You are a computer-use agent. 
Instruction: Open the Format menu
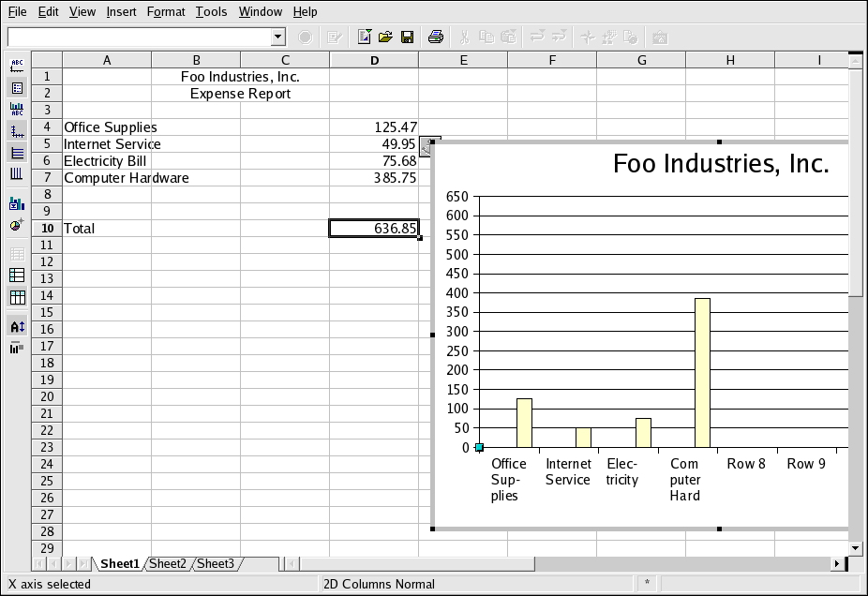(x=166, y=12)
